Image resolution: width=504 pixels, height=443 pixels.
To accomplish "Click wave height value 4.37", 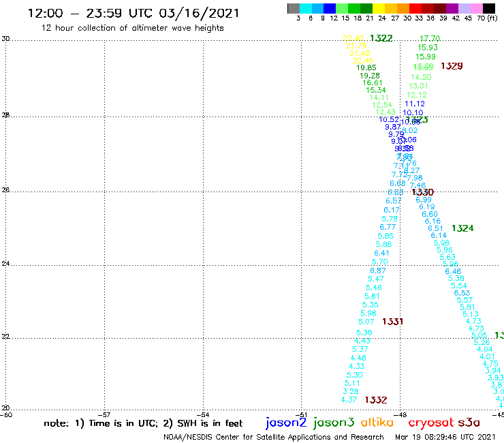I will [x=349, y=400].
